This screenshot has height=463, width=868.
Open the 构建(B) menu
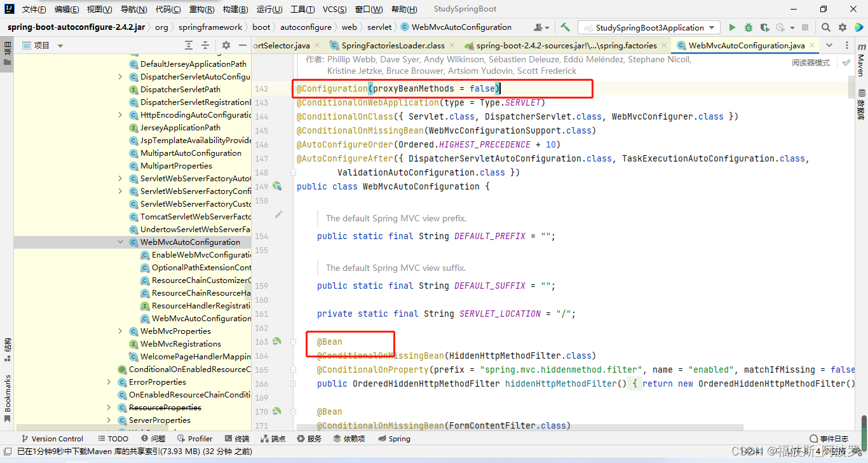tap(235, 9)
